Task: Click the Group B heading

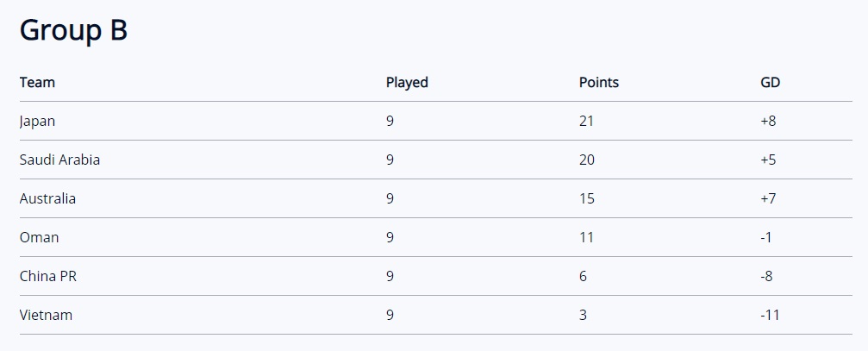Action: pos(73,30)
